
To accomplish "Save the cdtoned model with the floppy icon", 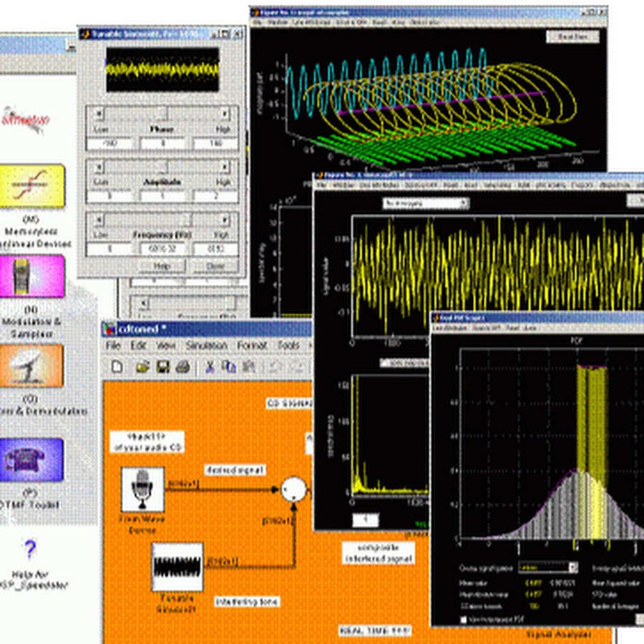I will 163,366.
